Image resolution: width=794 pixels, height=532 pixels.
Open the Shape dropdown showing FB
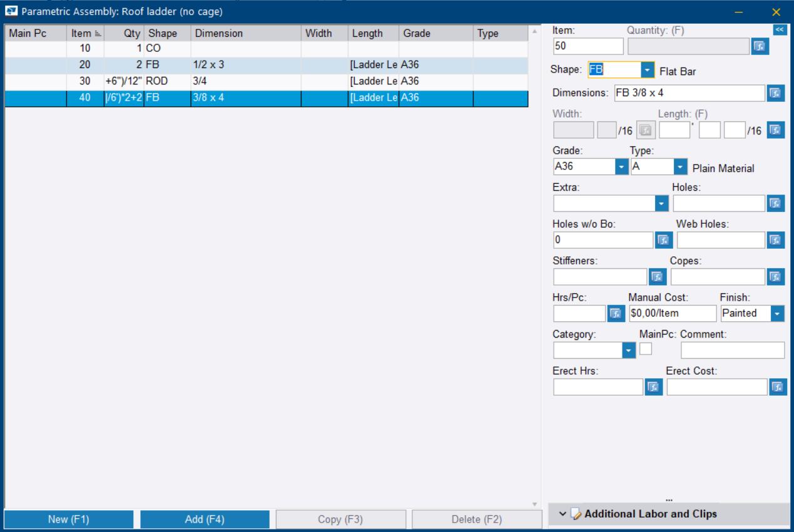coord(647,71)
